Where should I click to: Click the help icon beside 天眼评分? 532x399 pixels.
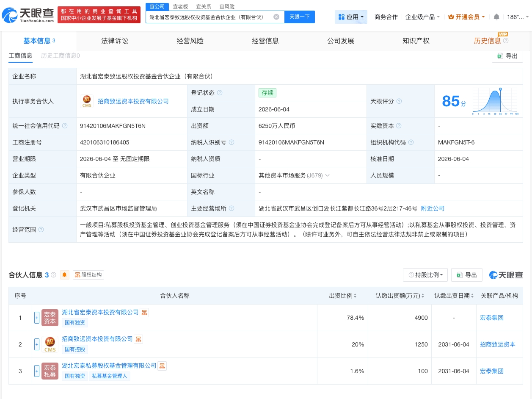(x=399, y=101)
